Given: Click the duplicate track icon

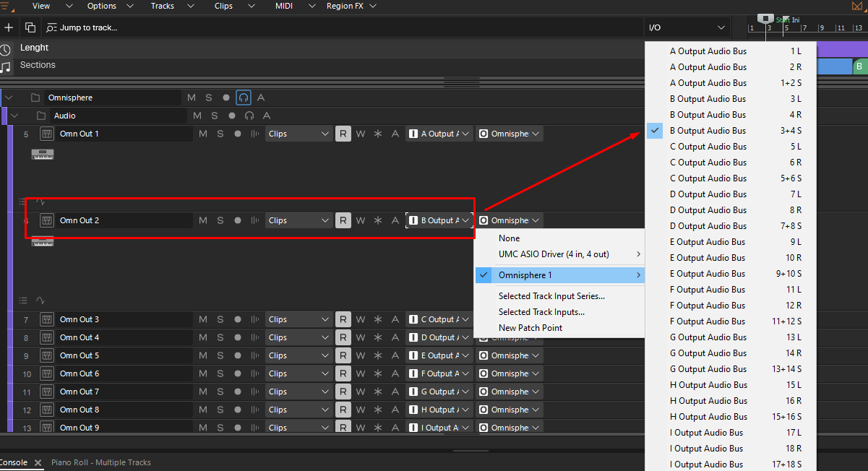Looking at the screenshot, I should (30, 27).
